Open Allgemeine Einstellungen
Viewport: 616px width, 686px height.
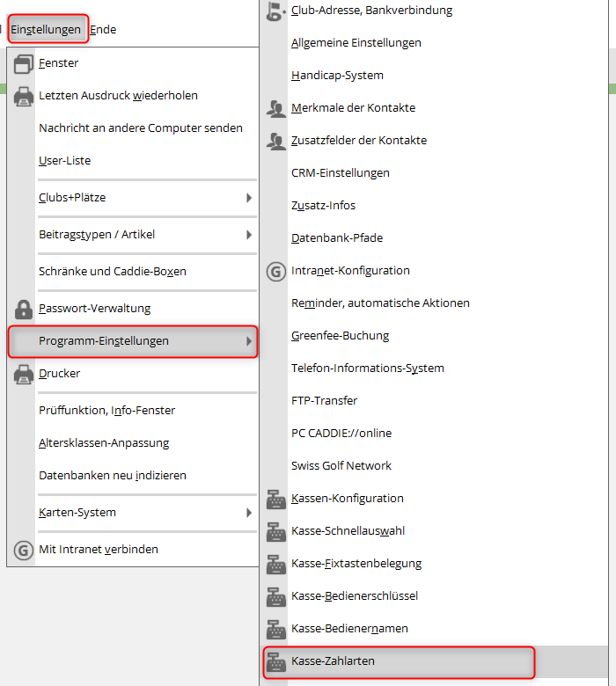point(356,43)
